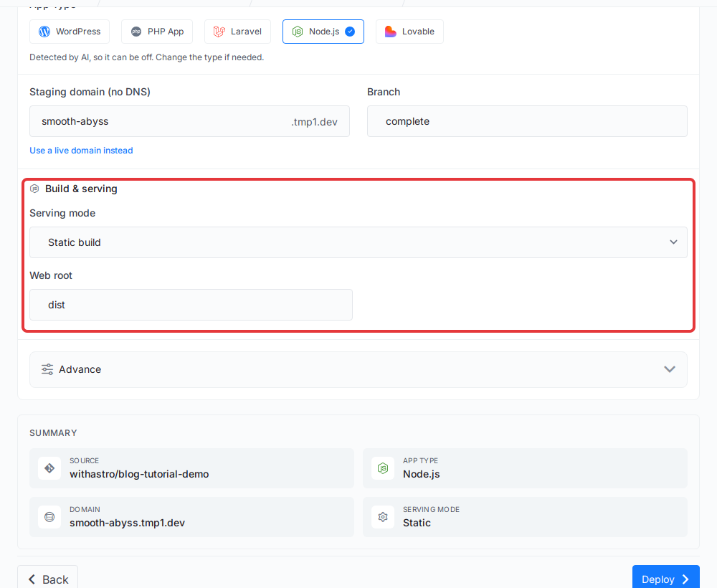
Task: Click the Domain globe icon in summary
Action: [49, 517]
